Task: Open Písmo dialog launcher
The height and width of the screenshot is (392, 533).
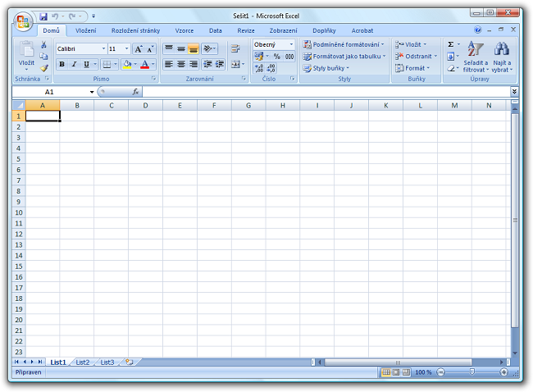Action: click(x=153, y=79)
